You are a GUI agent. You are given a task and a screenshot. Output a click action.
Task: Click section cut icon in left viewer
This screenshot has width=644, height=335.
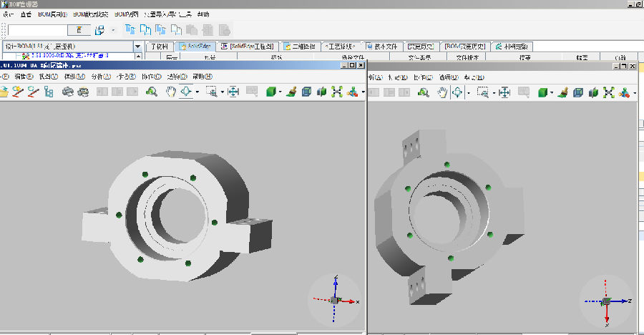tap(321, 92)
